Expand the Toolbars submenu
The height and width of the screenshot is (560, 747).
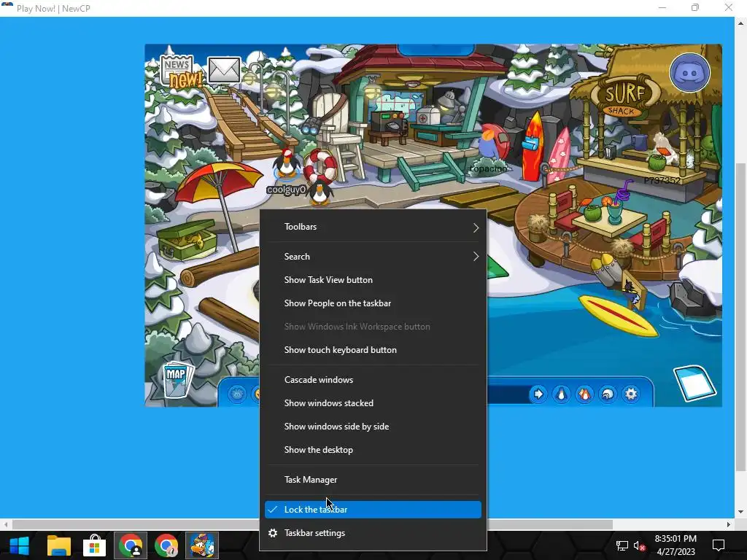click(x=373, y=227)
